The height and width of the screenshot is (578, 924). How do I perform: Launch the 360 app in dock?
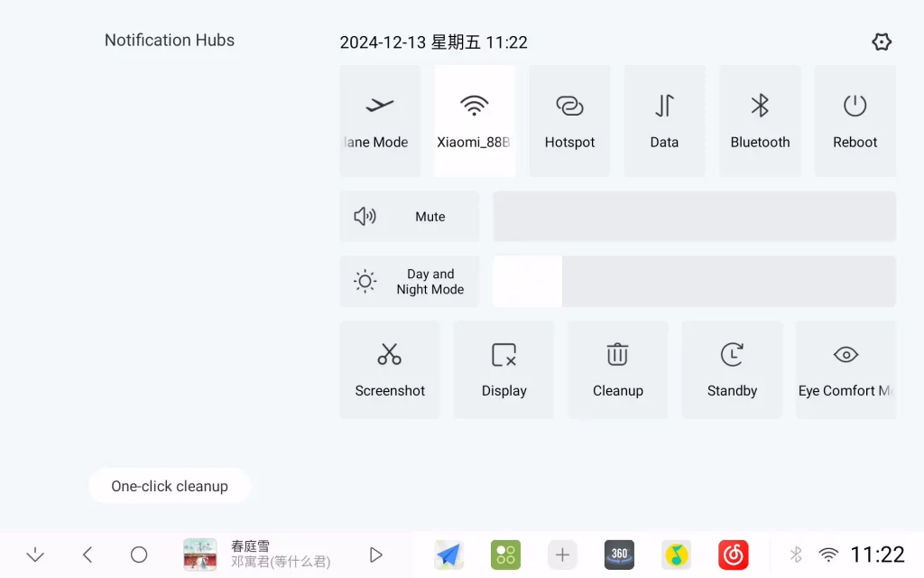tap(619, 555)
